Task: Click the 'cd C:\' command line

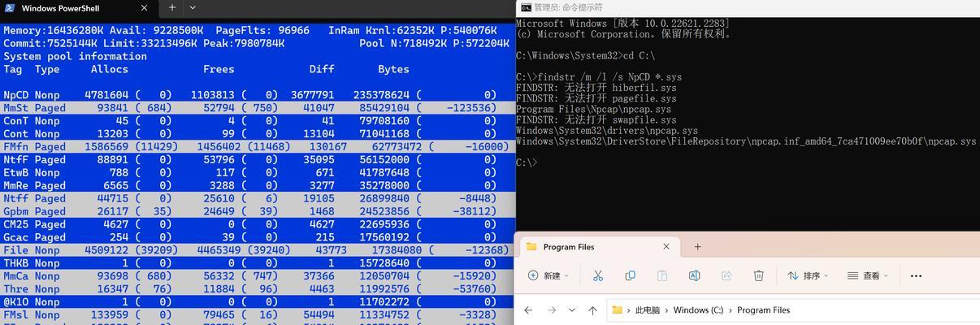Action: coord(585,56)
